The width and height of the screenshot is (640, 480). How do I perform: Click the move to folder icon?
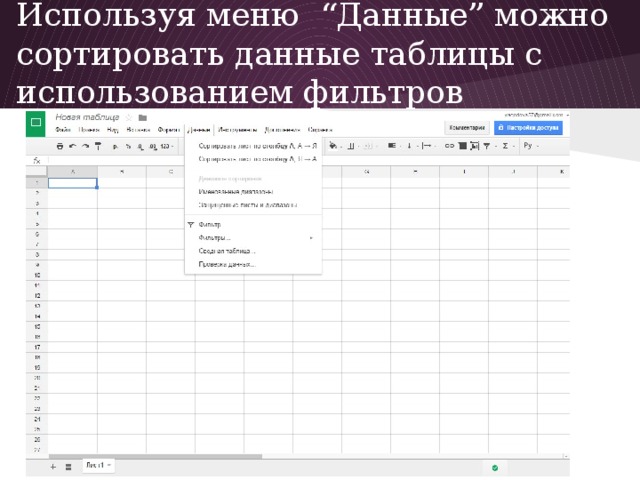(142, 118)
